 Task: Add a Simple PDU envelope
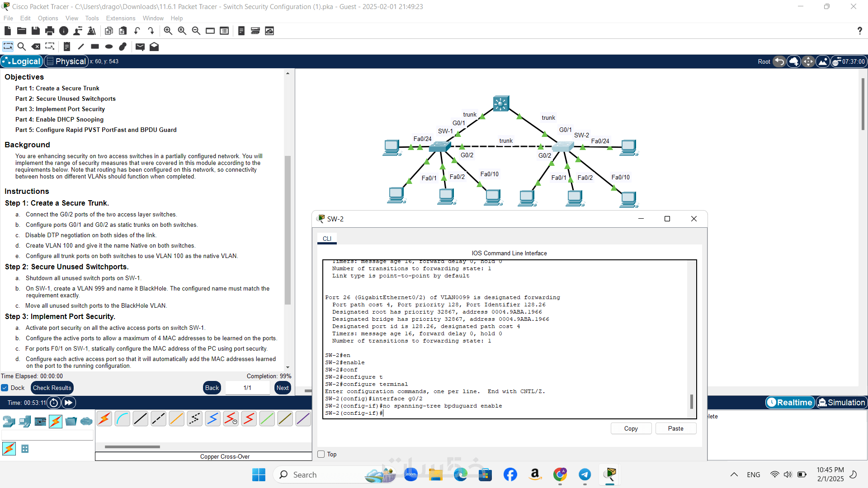click(140, 47)
